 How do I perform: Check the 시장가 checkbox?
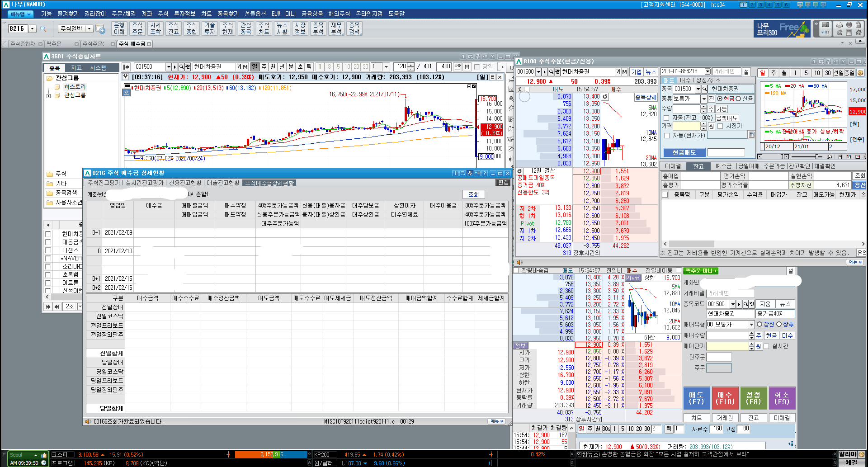(x=720, y=126)
